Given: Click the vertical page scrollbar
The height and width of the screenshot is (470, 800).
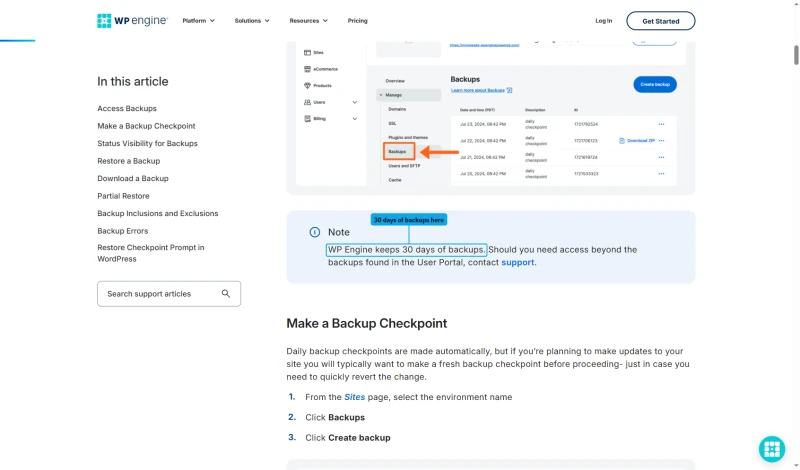Looking at the screenshot, I should coord(796,55).
